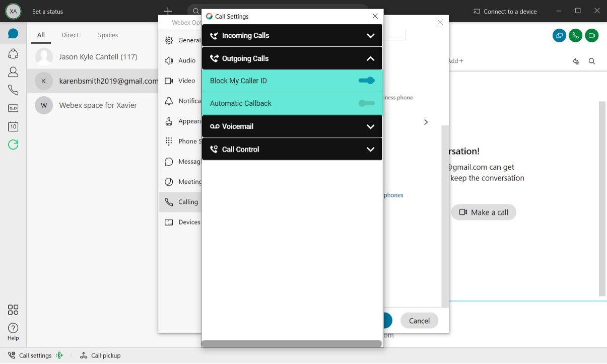Click the XA profile avatar

point(13,11)
